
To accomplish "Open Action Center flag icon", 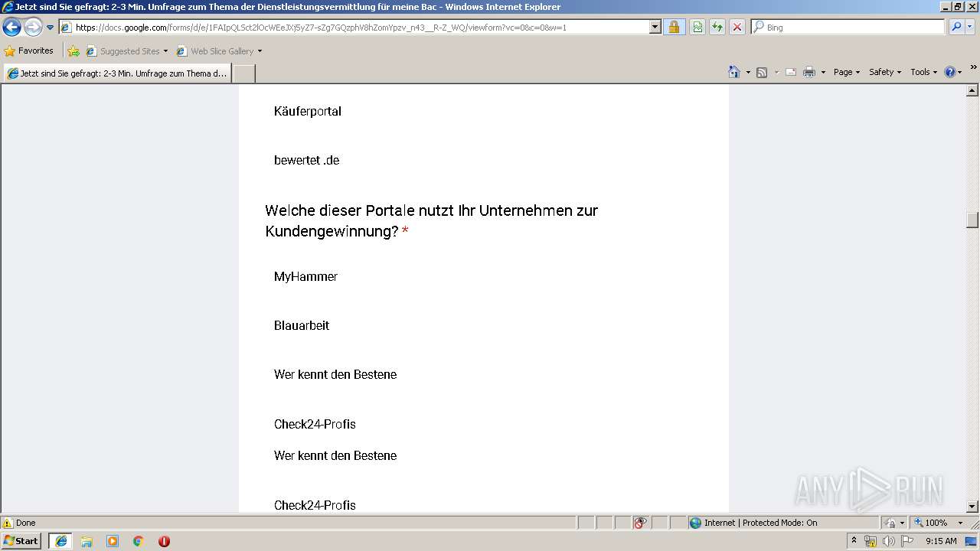I will point(906,541).
